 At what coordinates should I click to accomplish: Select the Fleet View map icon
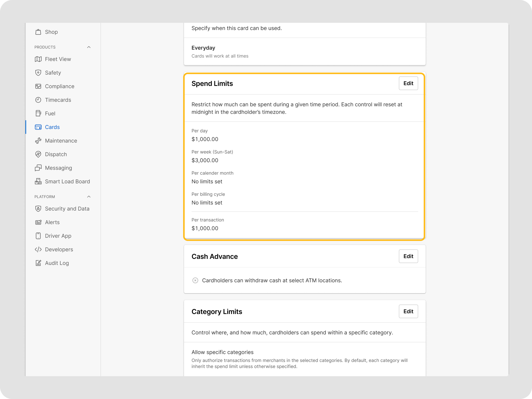tap(39, 59)
